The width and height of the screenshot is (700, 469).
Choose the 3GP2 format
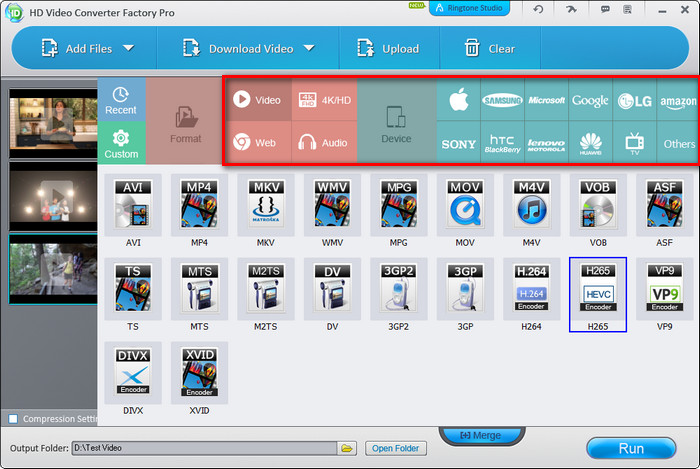click(399, 289)
